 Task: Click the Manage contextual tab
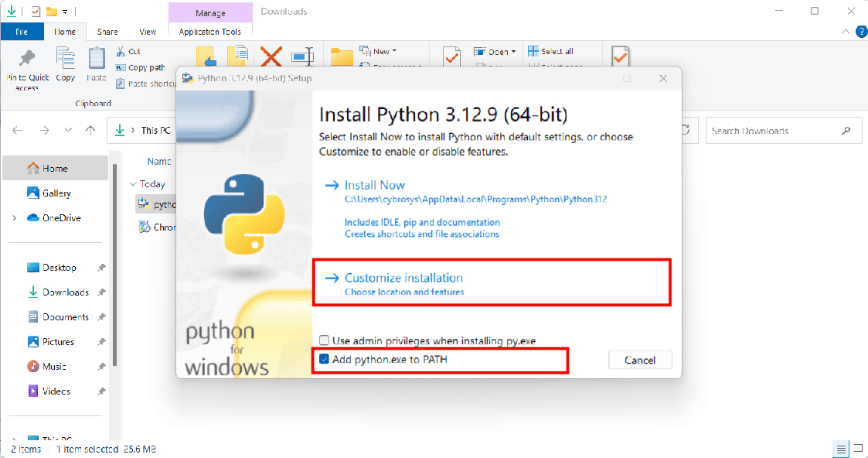coord(210,12)
